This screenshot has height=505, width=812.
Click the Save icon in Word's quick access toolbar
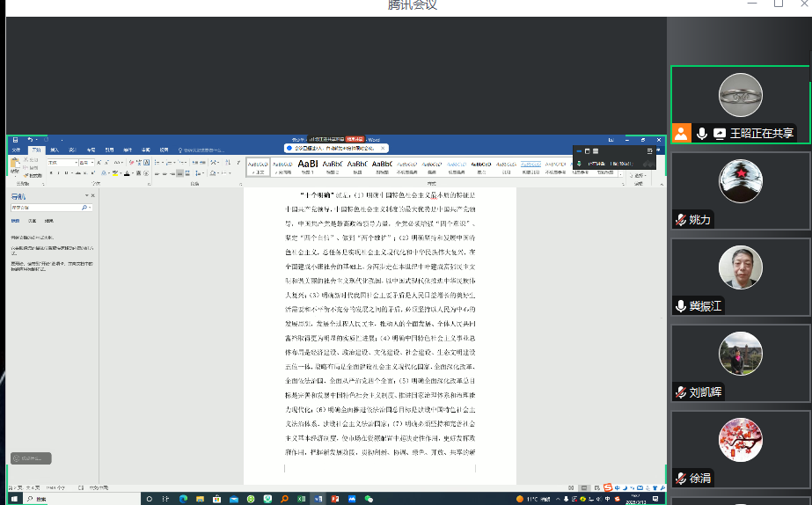(16, 140)
